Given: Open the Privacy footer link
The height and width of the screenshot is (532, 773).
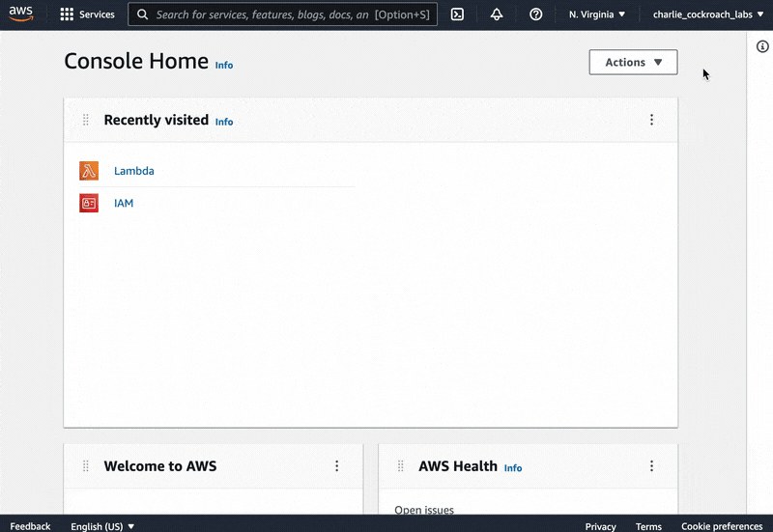Looking at the screenshot, I should click(600, 526).
